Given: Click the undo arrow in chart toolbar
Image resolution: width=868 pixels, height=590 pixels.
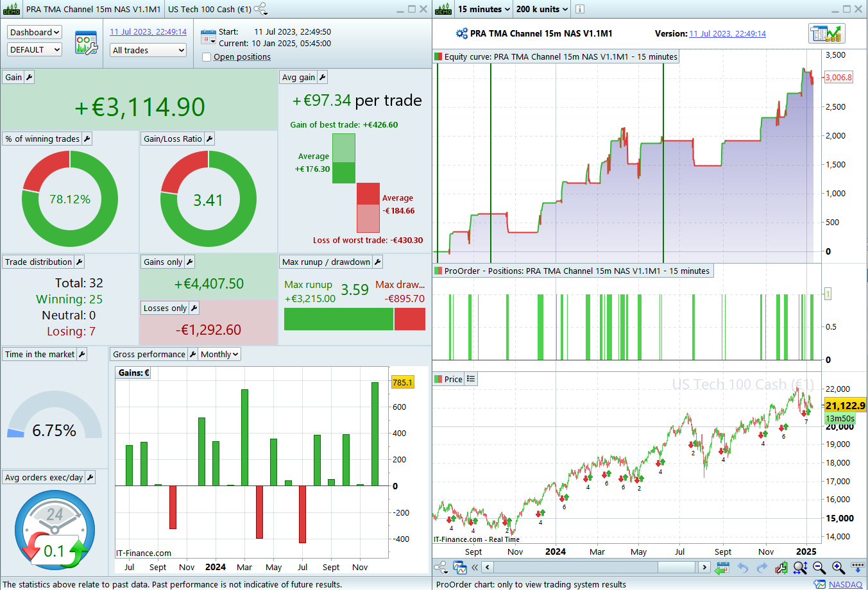Looking at the screenshot, I should (x=743, y=567).
